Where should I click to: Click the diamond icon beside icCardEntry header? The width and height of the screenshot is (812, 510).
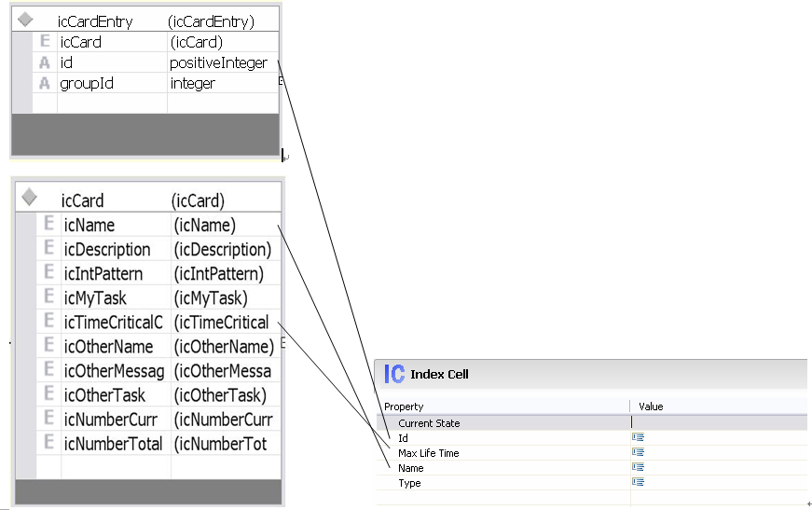[x=25, y=20]
